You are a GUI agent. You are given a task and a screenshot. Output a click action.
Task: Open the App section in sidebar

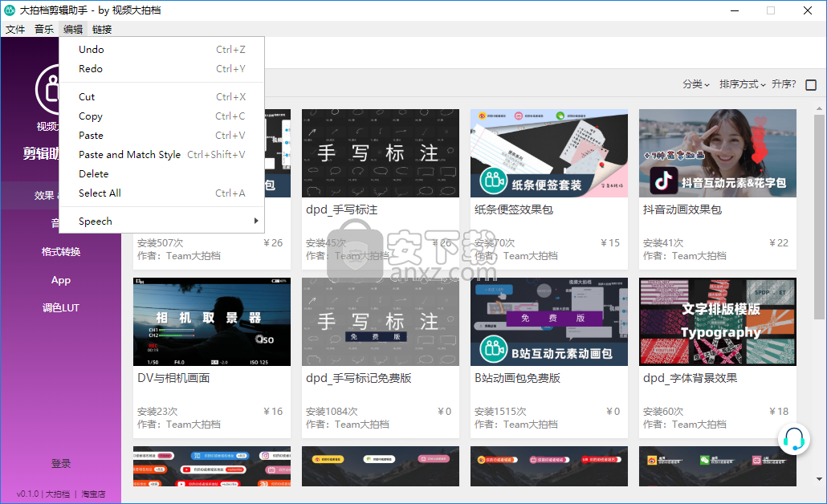click(x=61, y=280)
